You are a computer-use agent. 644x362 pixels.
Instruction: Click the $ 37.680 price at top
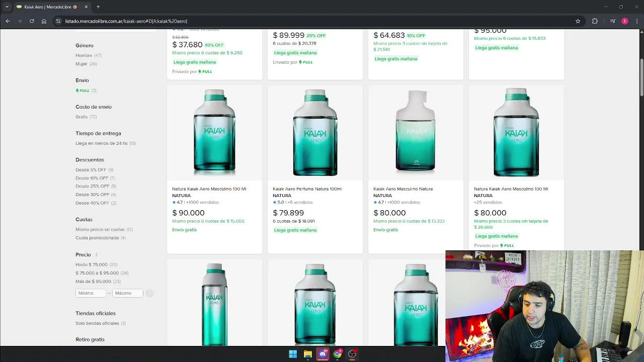coord(187,45)
